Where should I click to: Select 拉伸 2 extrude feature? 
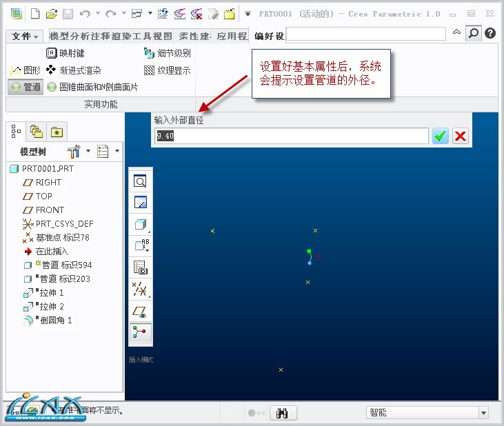43,307
